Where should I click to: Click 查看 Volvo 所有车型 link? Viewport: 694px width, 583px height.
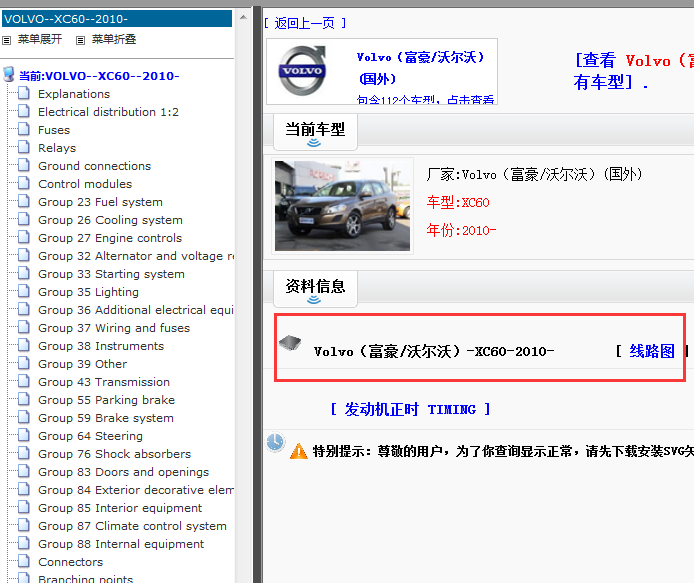click(x=633, y=71)
